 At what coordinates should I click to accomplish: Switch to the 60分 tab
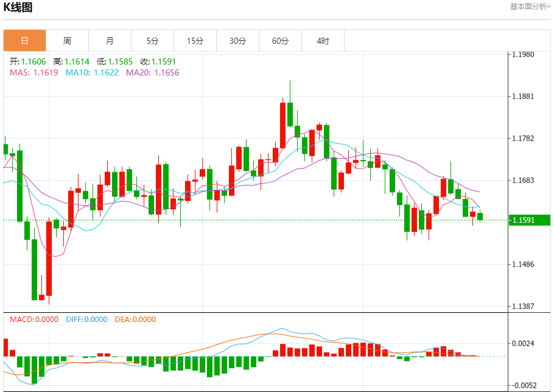point(280,41)
